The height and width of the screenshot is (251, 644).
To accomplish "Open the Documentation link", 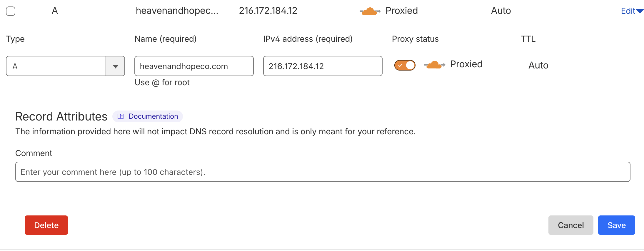I will coord(153,117).
